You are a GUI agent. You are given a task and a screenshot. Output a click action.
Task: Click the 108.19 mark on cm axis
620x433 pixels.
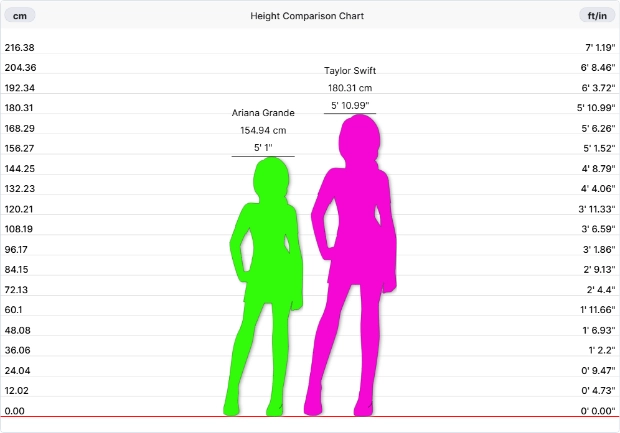(x=20, y=229)
